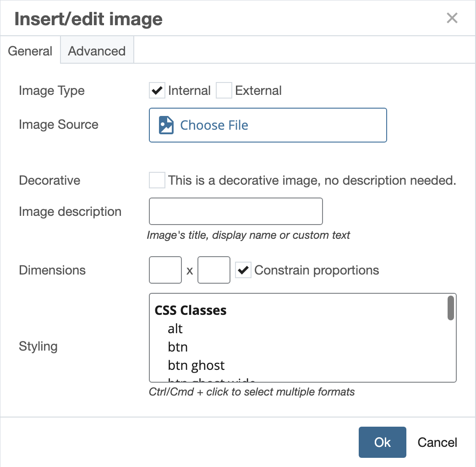Image resolution: width=476 pixels, height=467 pixels.
Task: Open the Advanced tab
Action: coord(97,51)
